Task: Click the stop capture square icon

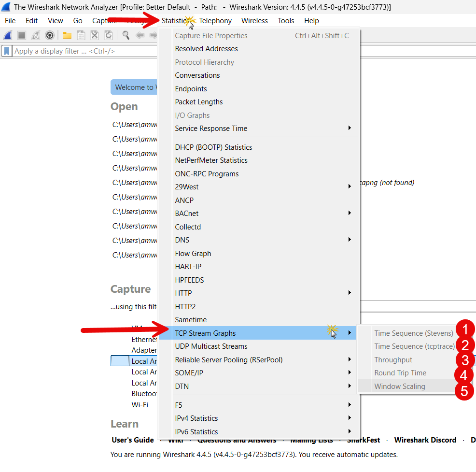Action: coord(22,35)
